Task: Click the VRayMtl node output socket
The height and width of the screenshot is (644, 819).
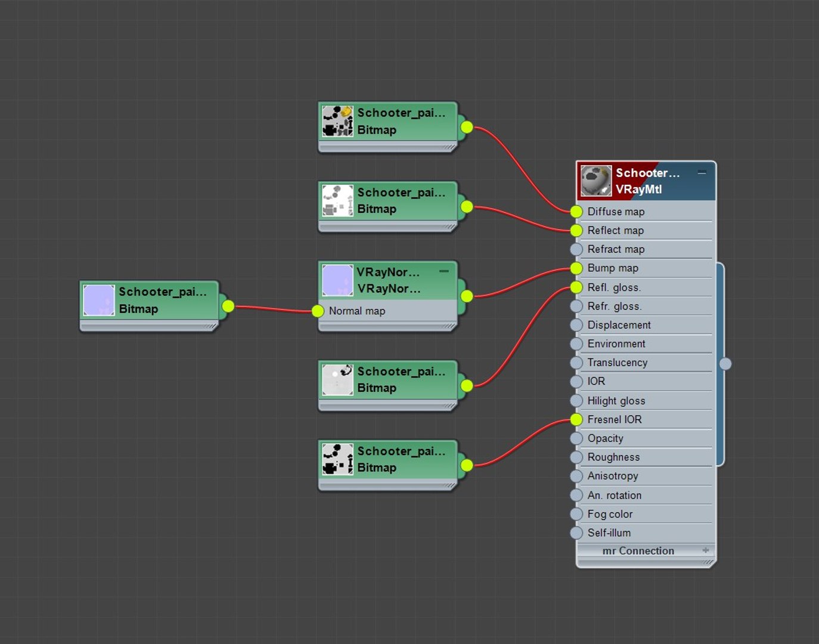Action: [x=725, y=364]
